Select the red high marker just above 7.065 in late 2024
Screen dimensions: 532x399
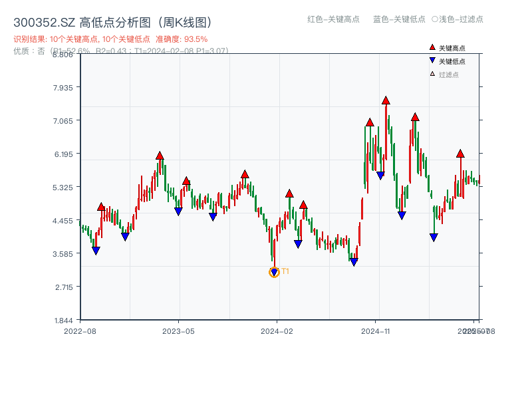coord(370,122)
